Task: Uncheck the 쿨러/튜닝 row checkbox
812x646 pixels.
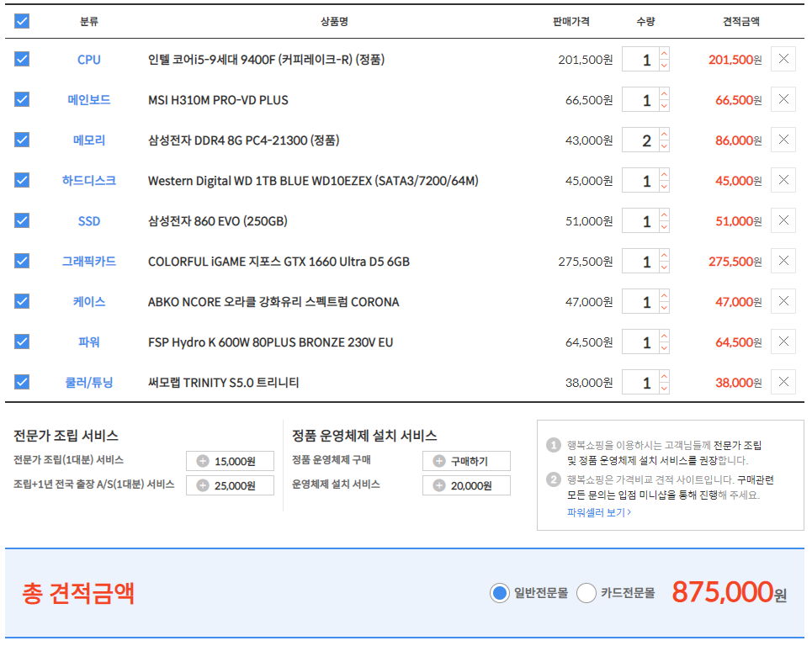Action: (x=22, y=382)
